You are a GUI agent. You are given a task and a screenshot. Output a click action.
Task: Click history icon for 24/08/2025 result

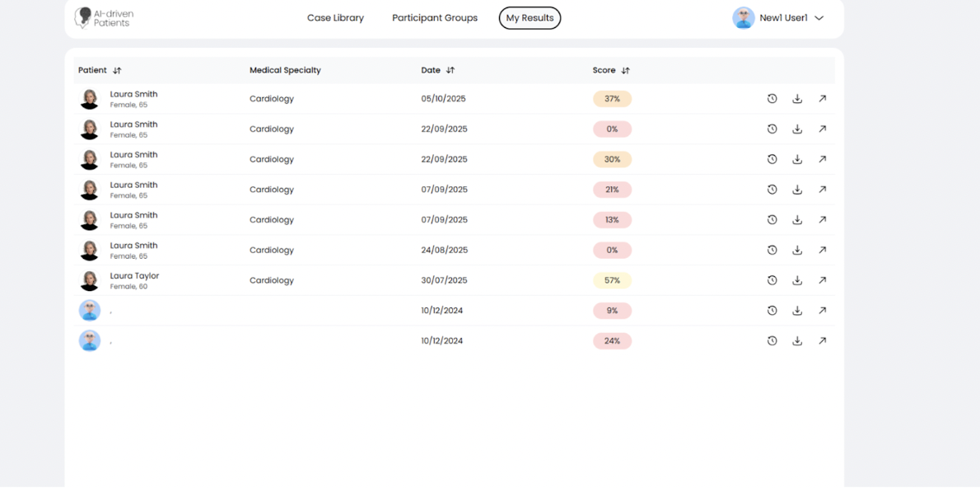point(772,250)
